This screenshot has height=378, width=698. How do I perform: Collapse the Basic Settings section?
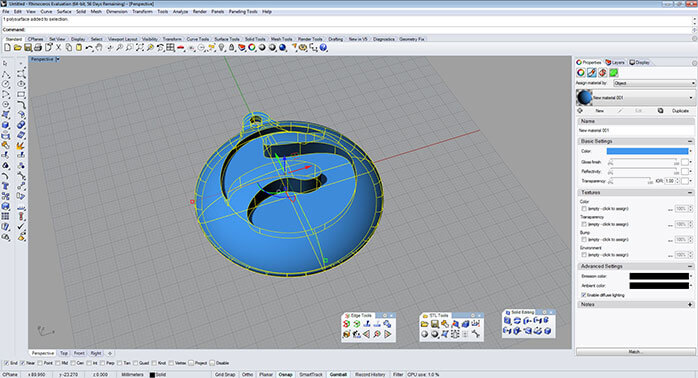point(690,141)
